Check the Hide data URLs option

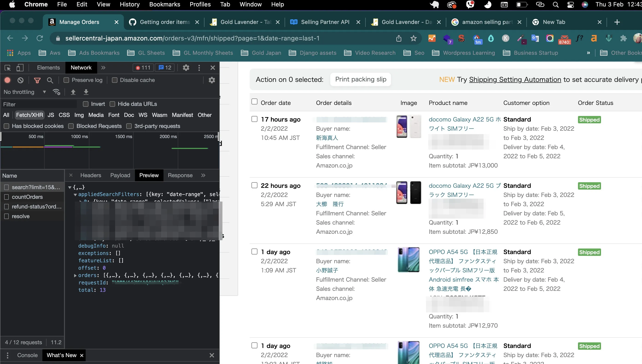pos(112,104)
